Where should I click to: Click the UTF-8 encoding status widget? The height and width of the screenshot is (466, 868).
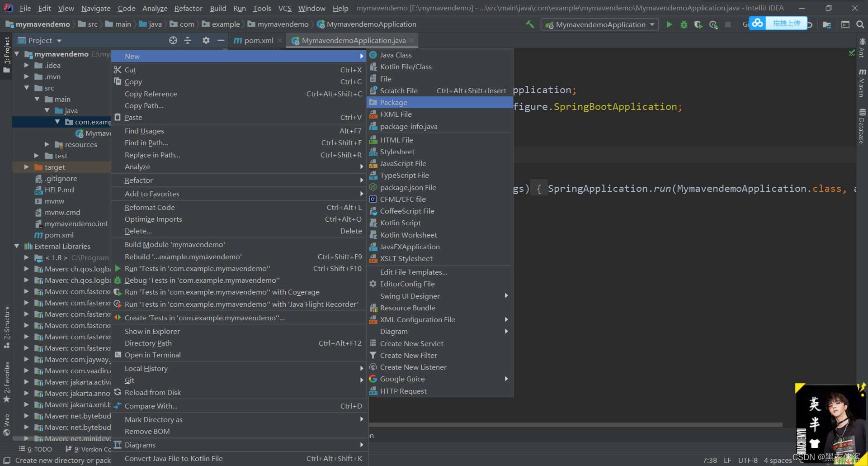[x=748, y=460]
